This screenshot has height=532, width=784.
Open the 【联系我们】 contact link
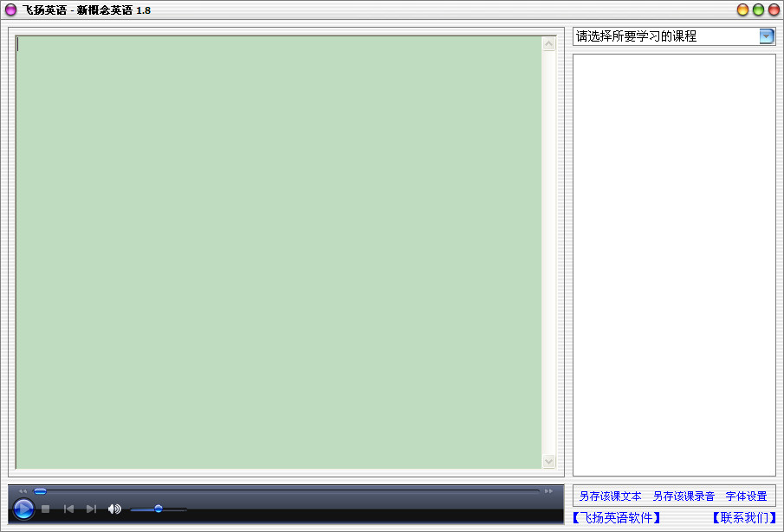[x=744, y=517]
